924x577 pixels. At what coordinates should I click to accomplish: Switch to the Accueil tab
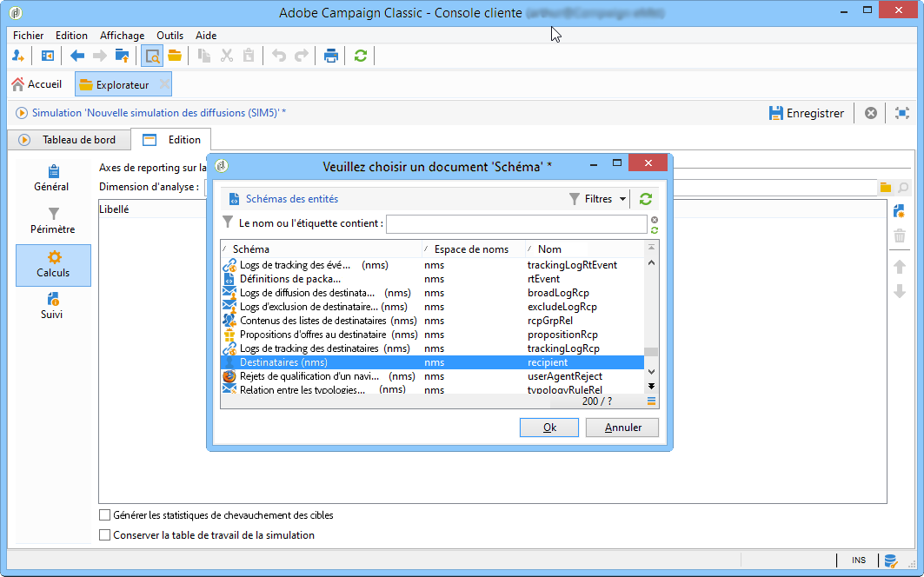tap(37, 84)
